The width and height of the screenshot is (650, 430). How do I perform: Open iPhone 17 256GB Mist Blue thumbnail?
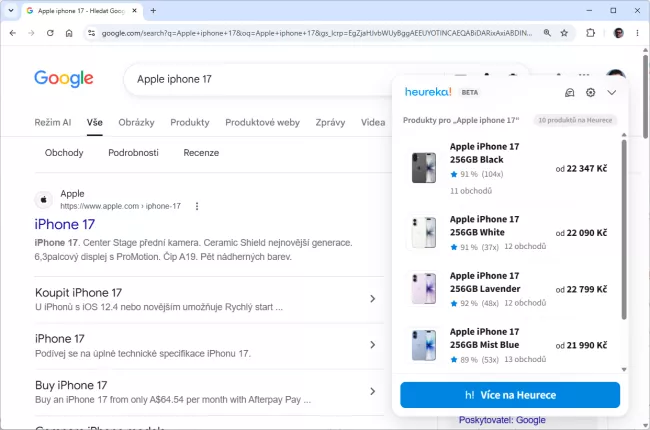(424, 345)
